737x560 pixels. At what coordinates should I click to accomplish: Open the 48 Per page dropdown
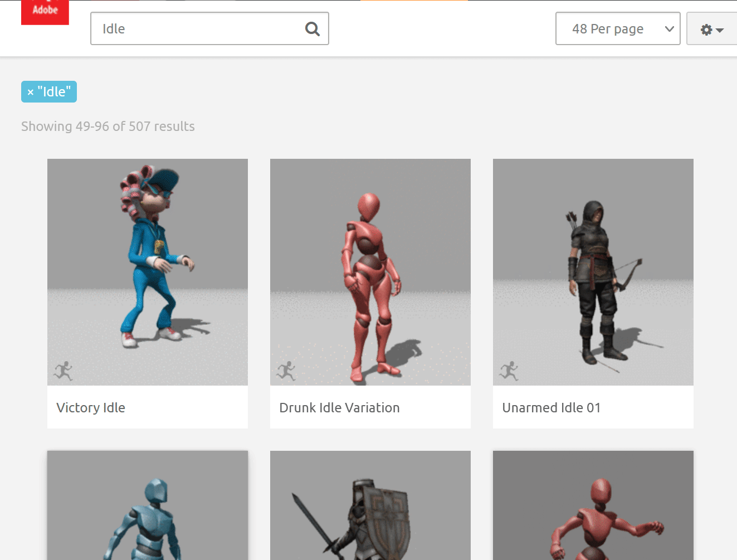coord(618,28)
